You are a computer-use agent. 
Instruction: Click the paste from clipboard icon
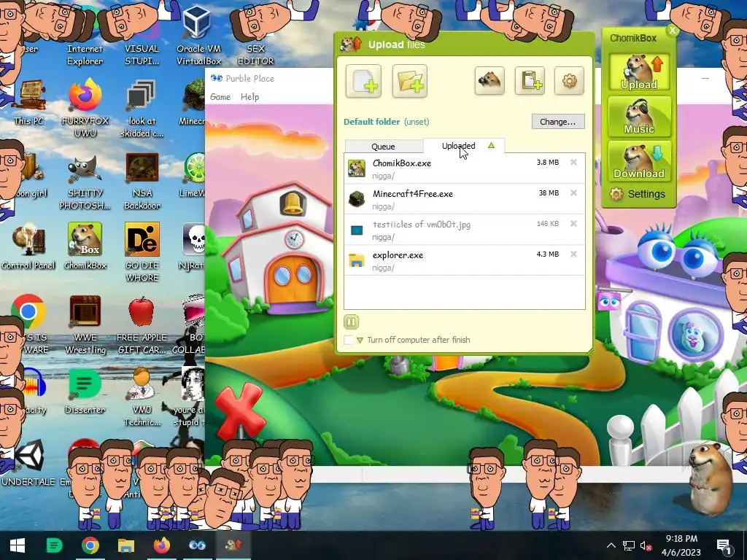(530, 80)
